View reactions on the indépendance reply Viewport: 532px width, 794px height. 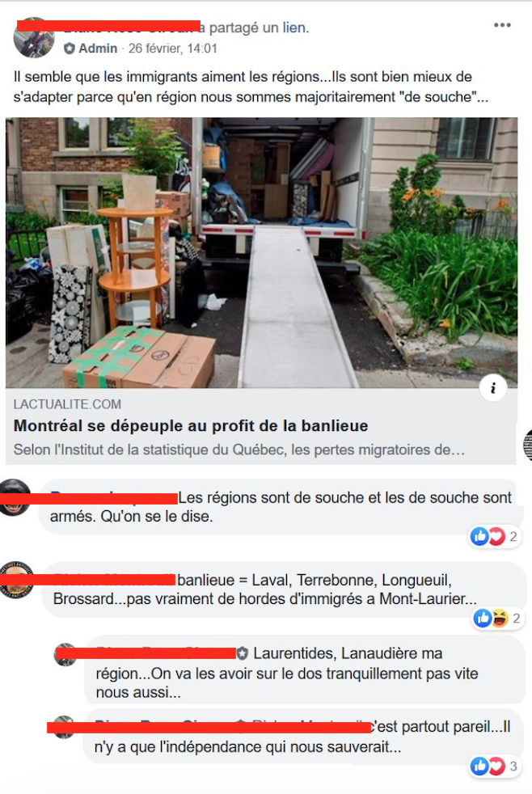495,767
